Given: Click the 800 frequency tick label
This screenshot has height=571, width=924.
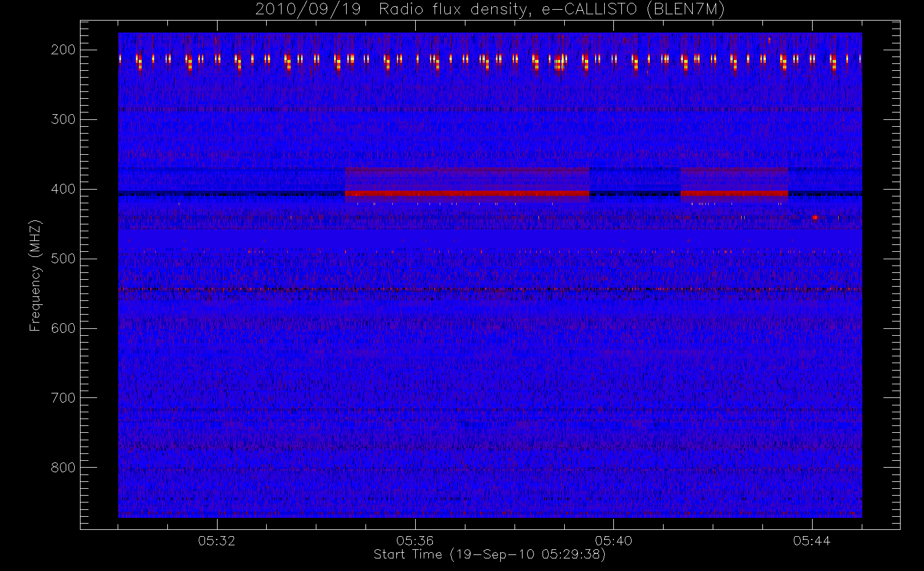Looking at the screenshot, I should (x=63, y=468).
